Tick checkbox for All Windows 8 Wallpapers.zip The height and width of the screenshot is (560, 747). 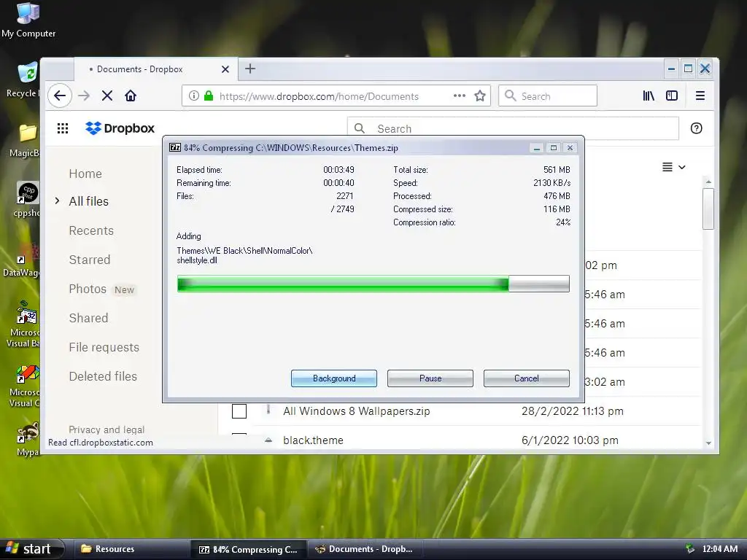pos(239,411)
